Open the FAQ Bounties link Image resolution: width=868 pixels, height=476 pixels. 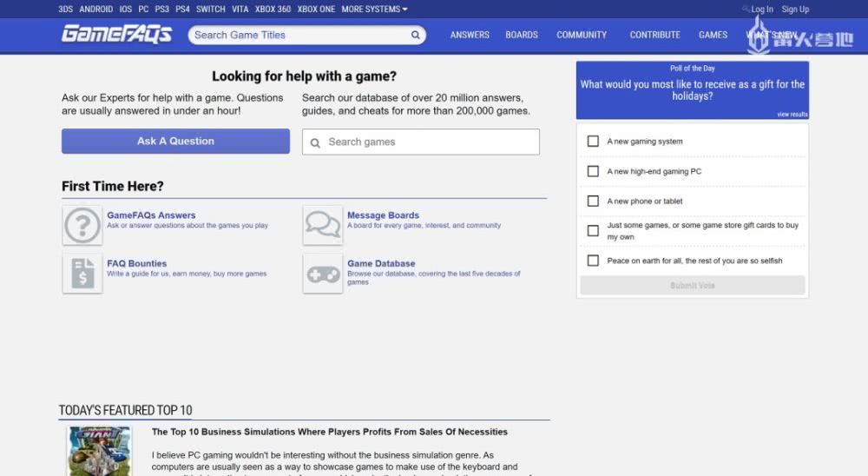[137, 263]
